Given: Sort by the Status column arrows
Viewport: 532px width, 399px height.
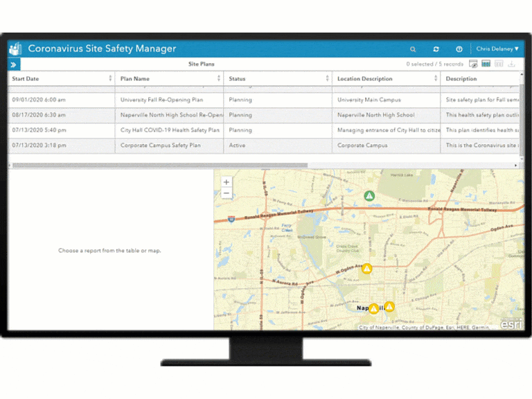Looking at the screenshot, I should [328, 78].
